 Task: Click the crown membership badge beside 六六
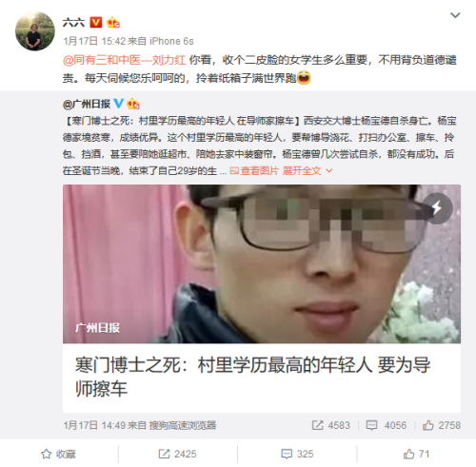(x=113, y=23)
